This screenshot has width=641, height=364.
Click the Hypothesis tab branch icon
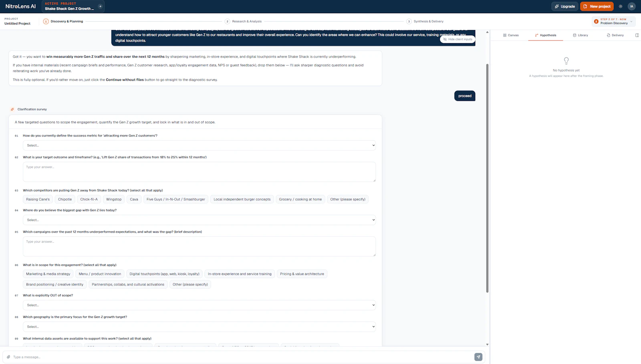[x=536, y=35]
